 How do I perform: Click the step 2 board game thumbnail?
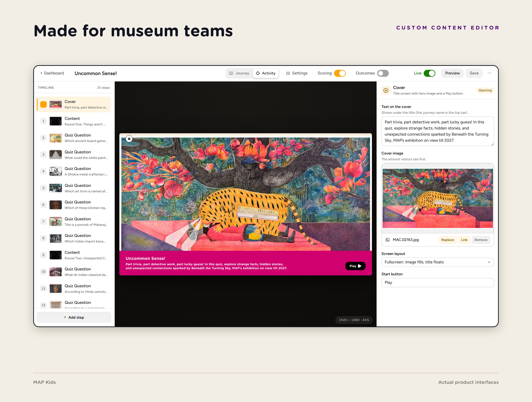click(x=56, y=138)
